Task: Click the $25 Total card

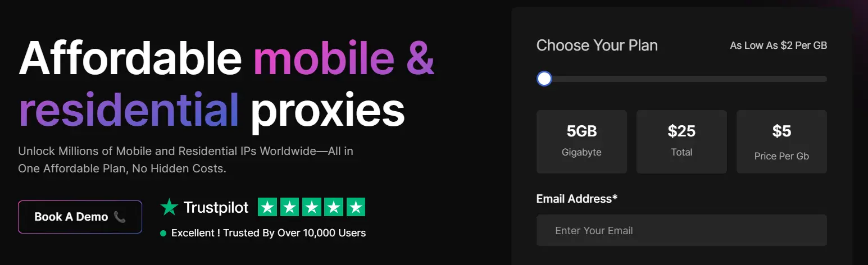Action: tap(681, 141)
